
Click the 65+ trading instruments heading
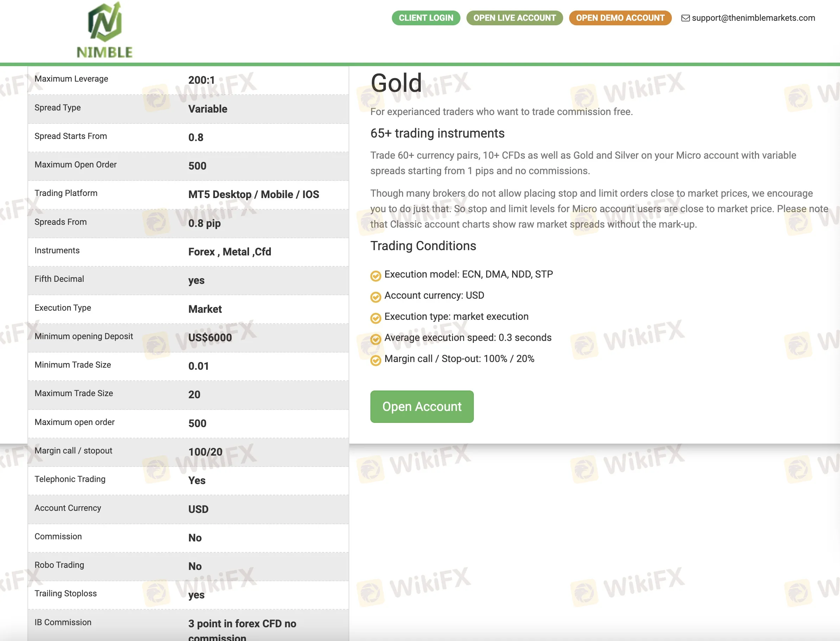437,133
